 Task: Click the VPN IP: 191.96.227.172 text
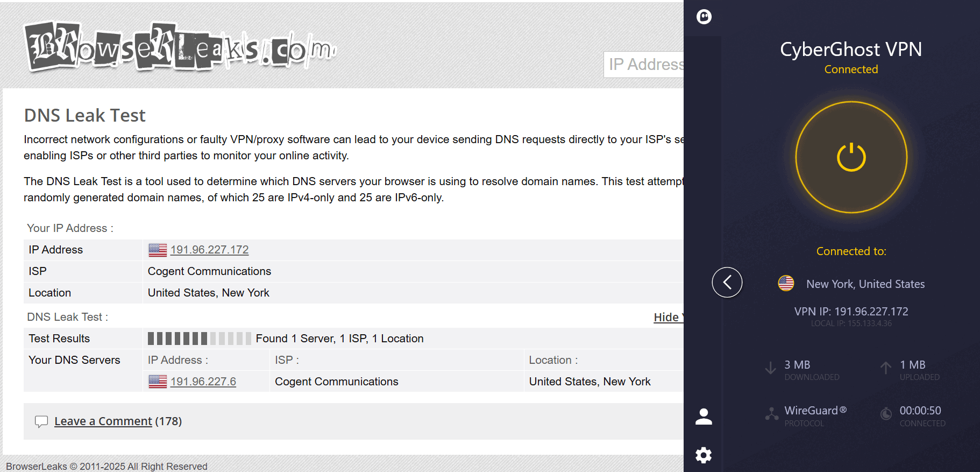(x=851, y=312)
